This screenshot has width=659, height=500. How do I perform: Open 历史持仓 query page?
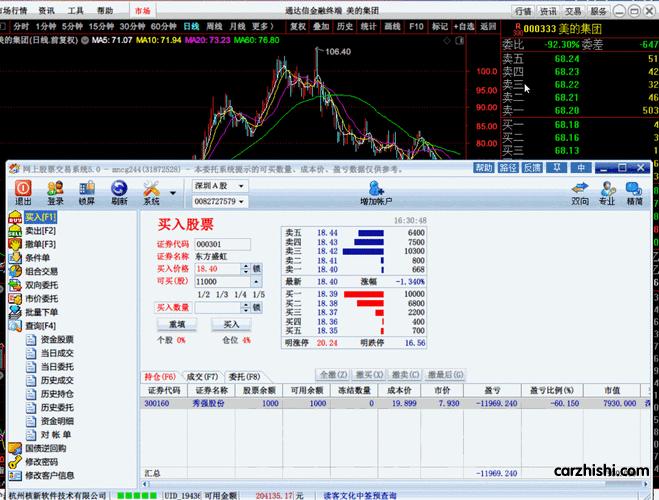tap(57, 394)
